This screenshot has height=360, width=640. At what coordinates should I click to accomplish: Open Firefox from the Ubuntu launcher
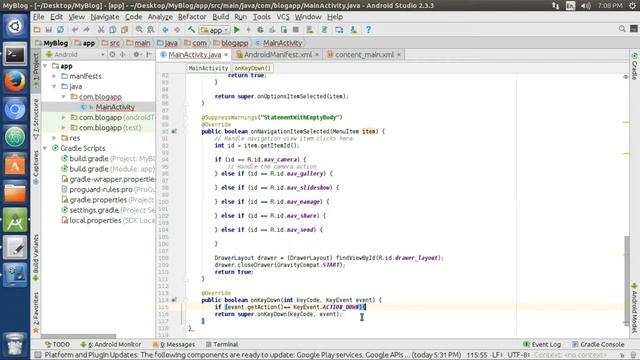[x=15, y=81]
